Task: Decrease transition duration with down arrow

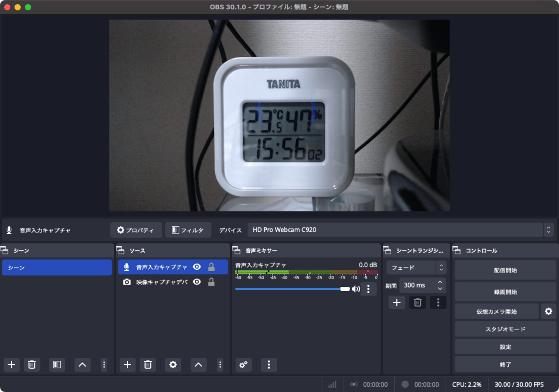Action: [440, 289]
